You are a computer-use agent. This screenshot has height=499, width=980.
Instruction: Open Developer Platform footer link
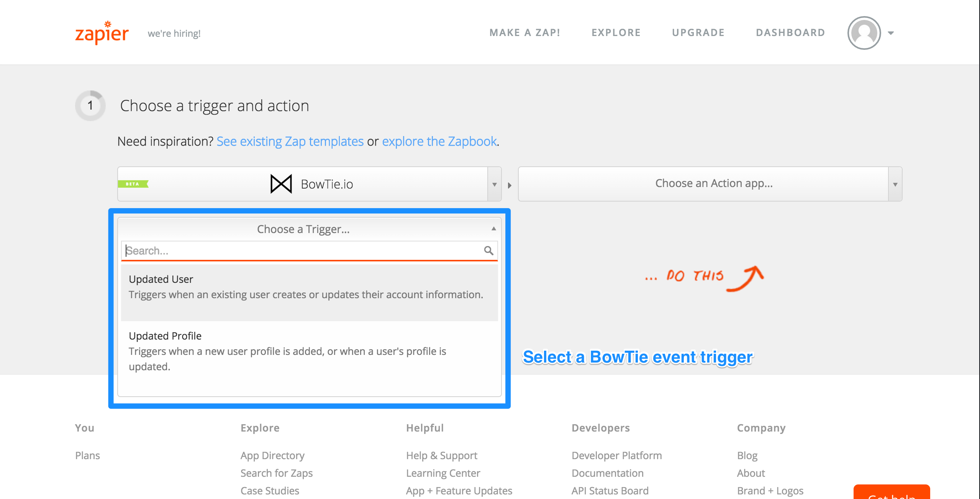[617, 455]
